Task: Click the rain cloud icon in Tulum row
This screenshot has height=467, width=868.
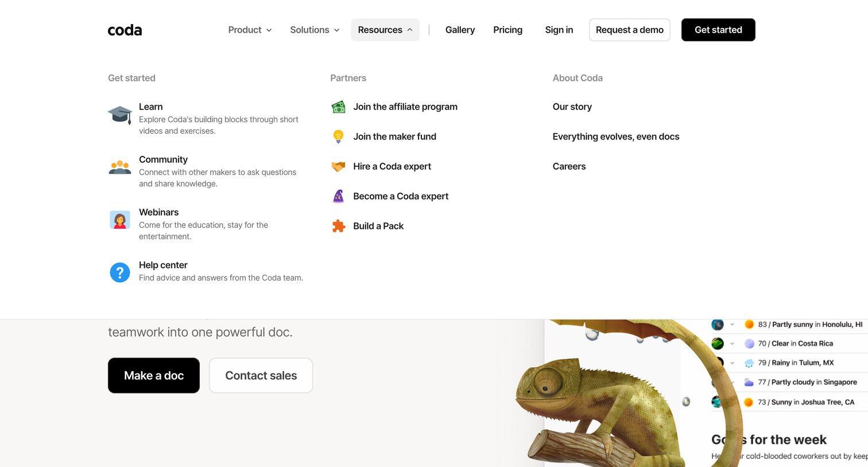Action: [749, 363]
